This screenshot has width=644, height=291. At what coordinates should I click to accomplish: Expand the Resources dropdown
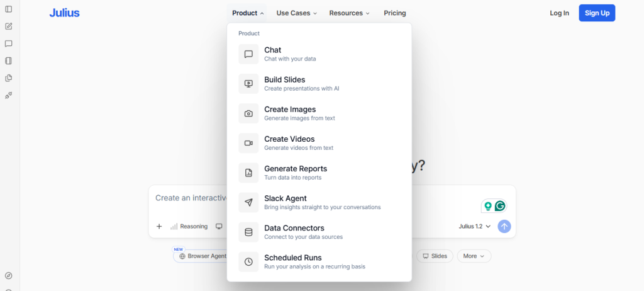tap(350, 13)
